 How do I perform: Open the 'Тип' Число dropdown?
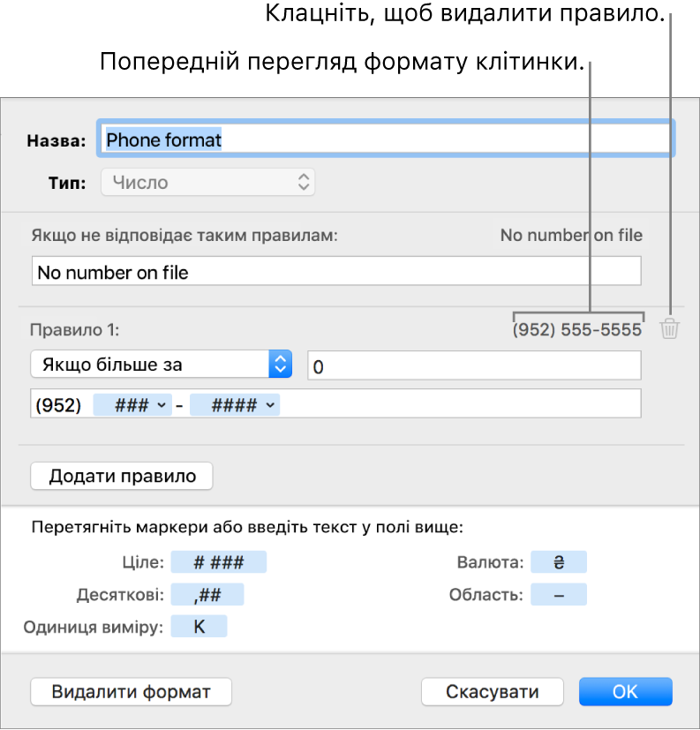[x=208, y=183]
